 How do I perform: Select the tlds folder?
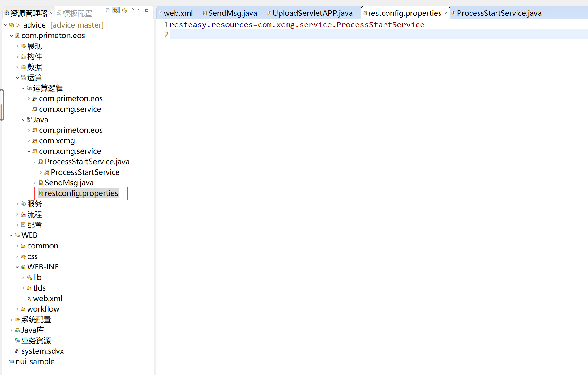point(39,288)
